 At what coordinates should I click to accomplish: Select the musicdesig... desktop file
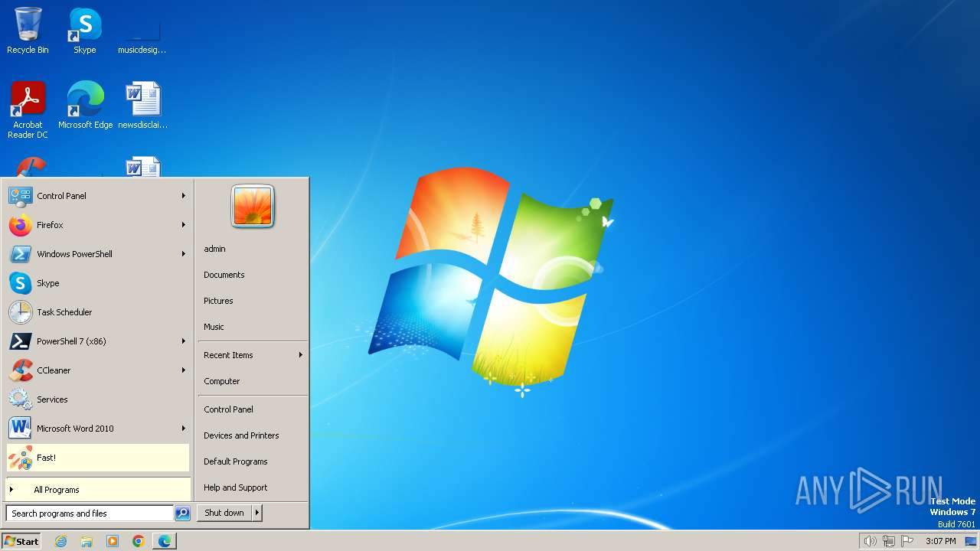(x=142, y=31)
